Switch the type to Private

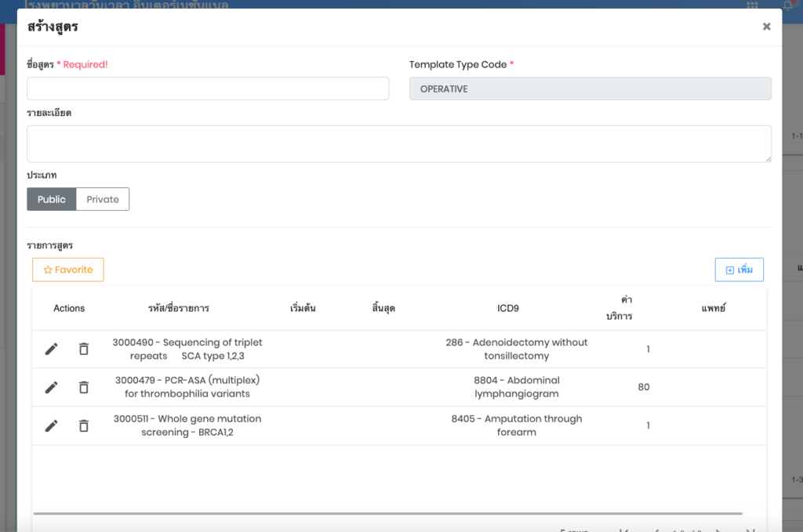103,199
